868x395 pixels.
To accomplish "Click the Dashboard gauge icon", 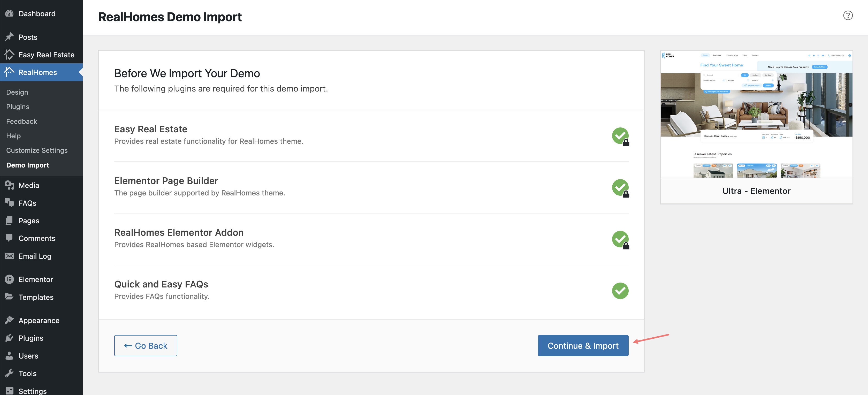I will (9, 13).
